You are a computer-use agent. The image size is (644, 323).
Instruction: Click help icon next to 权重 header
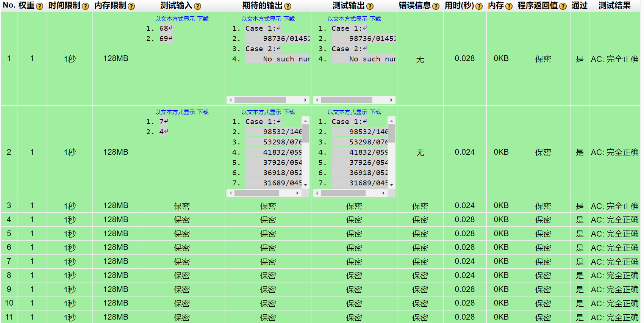pos(39,6)
